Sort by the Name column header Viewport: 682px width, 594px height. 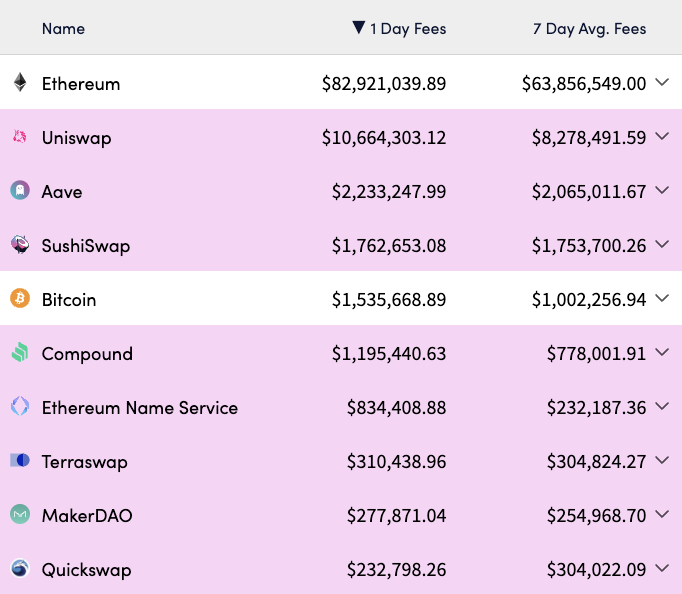click(x=64, y=29)
